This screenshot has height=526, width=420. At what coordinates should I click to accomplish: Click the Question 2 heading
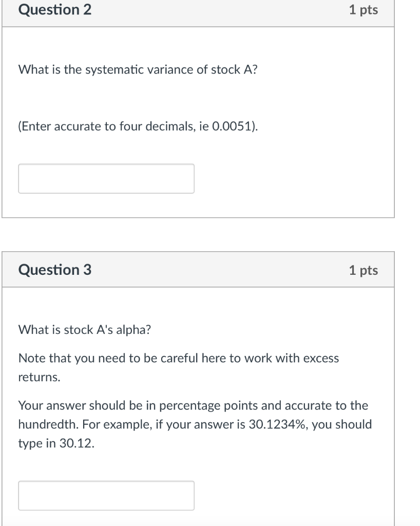[55, 10]
